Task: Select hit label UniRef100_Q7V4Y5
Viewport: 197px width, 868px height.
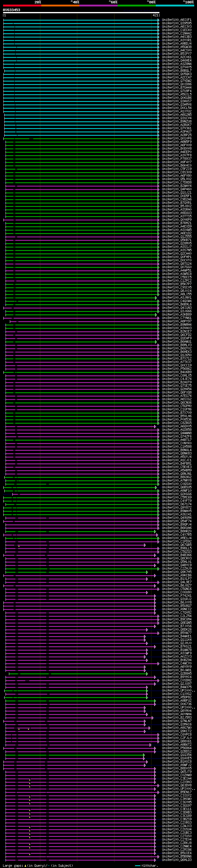Action: click(x=177, y=67)
